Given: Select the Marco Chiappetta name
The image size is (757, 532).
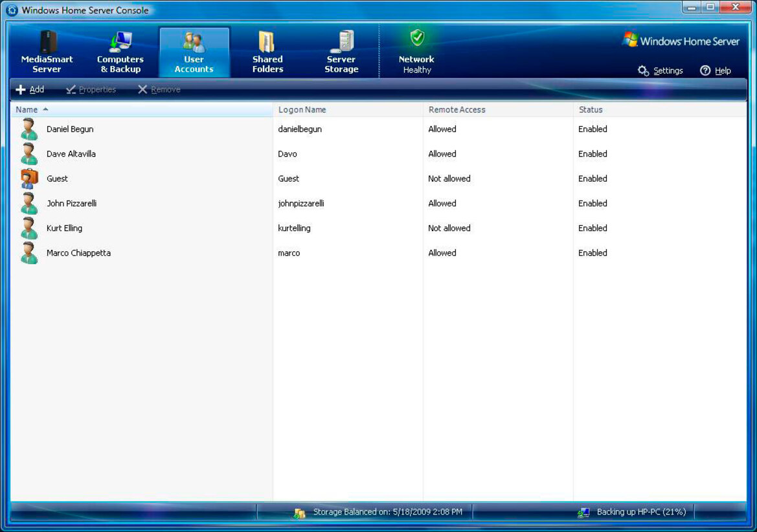Looking at the screenshot, I should pos(78,253).
